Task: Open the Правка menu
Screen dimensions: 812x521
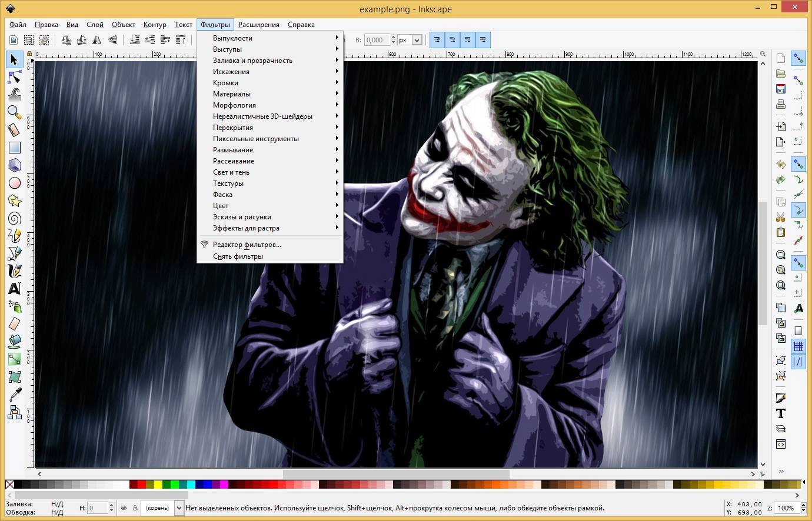Action: [46, 25]
